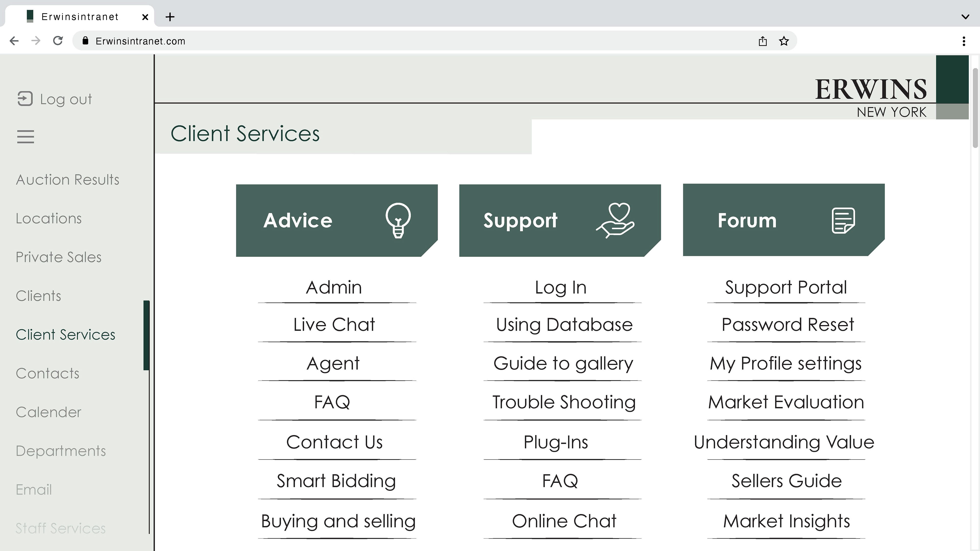Open the Live Chat link under Advice
This screenshot has width=980, height=551.
click(x=334, y=325)
